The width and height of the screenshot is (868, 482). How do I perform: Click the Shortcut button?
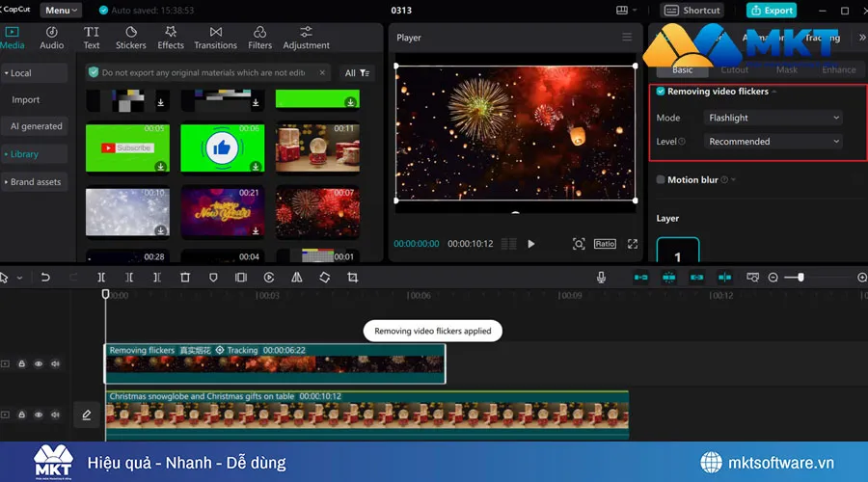pyautogui.click(x=692, y=10)
